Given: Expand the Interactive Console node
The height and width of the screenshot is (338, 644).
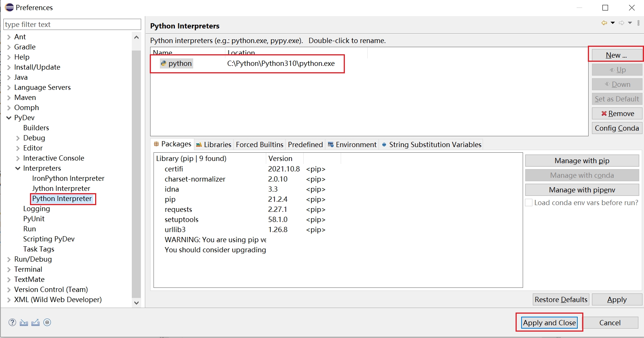Looking at the screenshot, I should 18,158.
